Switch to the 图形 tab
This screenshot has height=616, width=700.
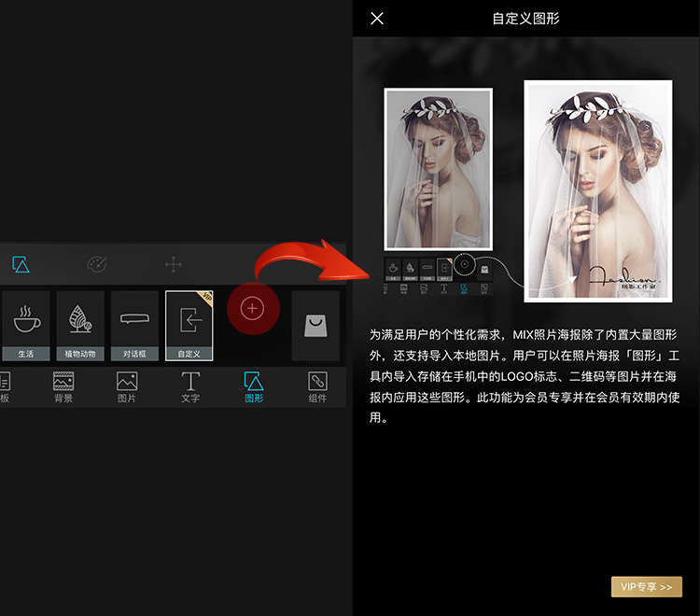point(254,387)
